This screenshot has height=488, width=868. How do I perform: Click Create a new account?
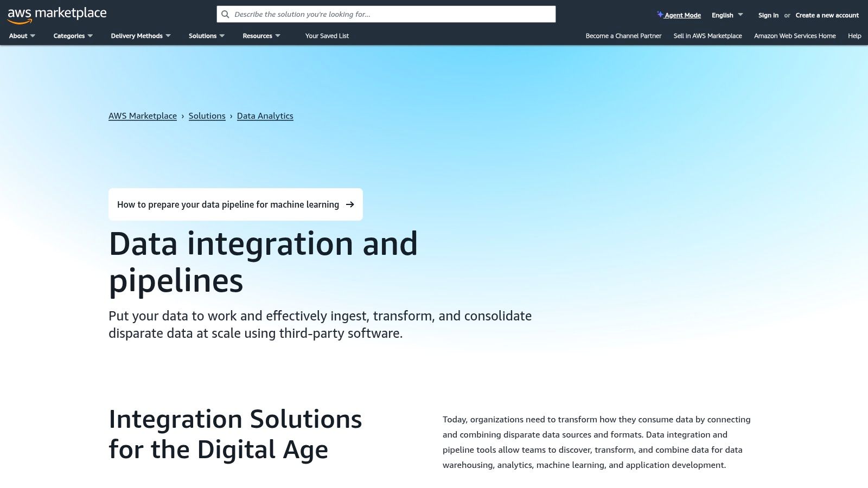coord(826,15)
